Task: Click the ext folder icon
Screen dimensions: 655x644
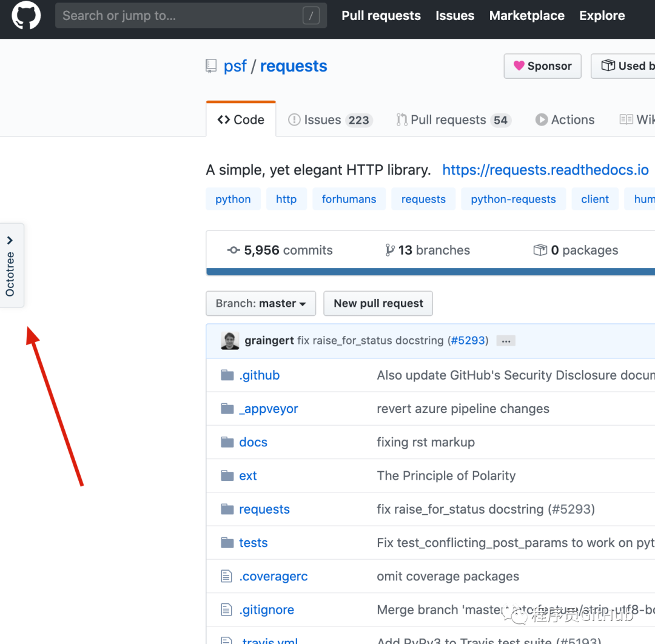Action: [x=227, y=475]
